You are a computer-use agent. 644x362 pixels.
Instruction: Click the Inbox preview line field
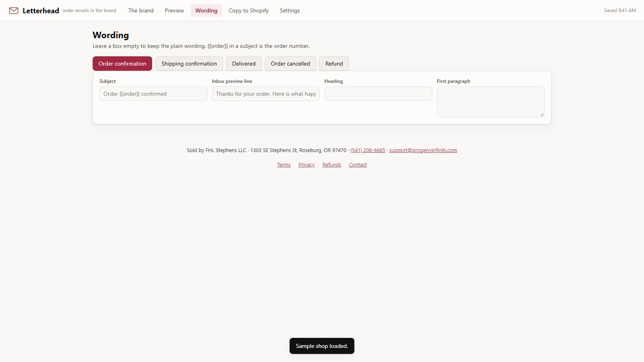pyautogui.click(x=266, y=94)
